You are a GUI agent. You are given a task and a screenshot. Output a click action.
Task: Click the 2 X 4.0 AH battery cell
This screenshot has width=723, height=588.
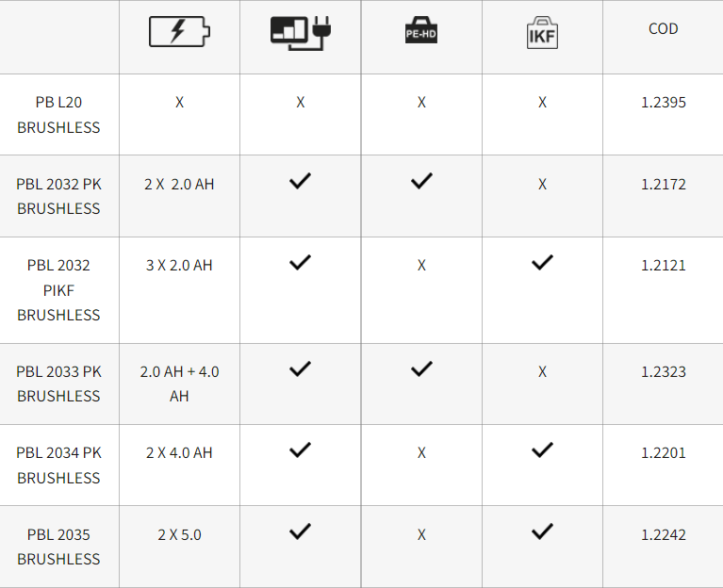click(179, 453)
